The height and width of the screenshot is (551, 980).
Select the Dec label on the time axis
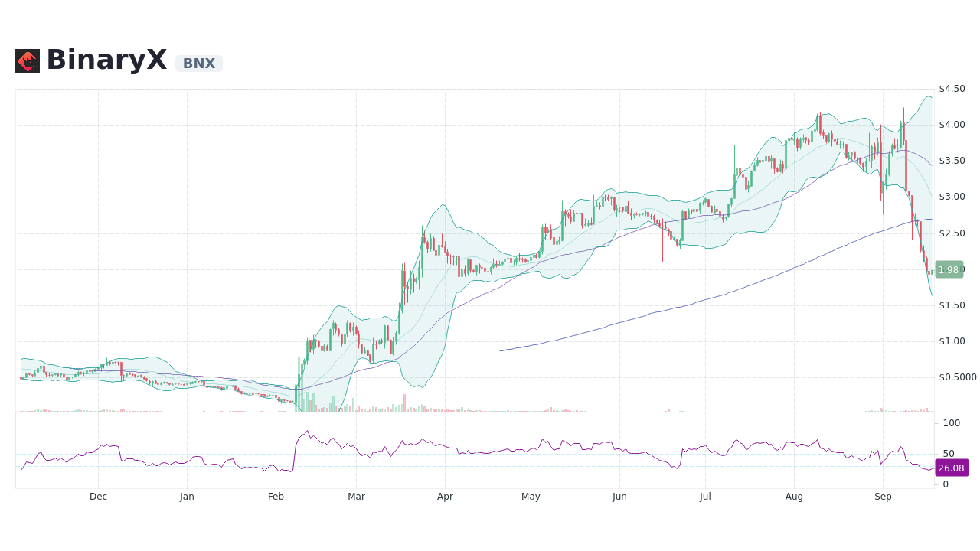click(98, 496)
